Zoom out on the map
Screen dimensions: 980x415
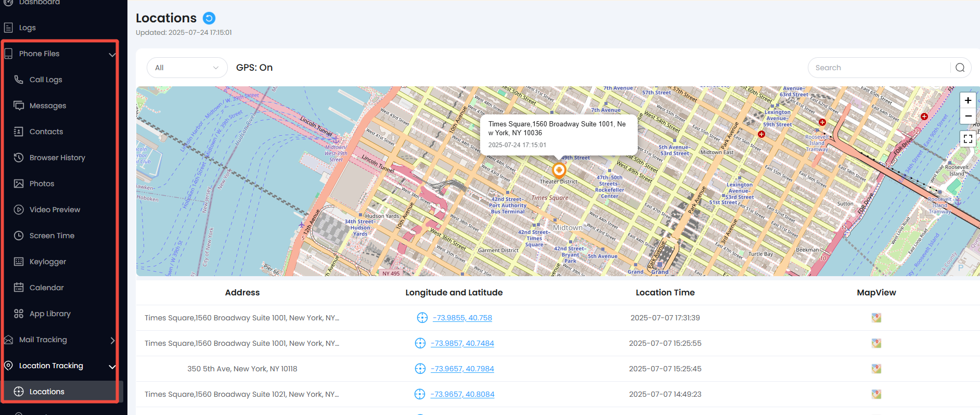click(968, 116)
